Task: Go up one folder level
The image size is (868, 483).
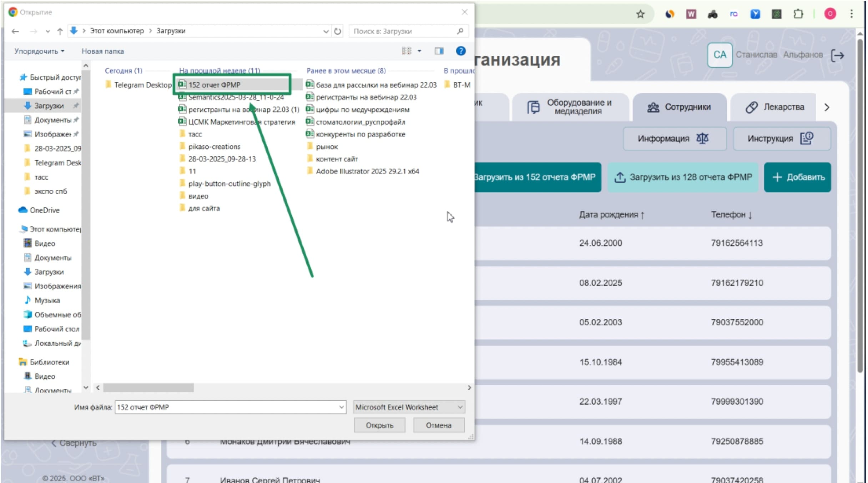Action: pos(60,31)
